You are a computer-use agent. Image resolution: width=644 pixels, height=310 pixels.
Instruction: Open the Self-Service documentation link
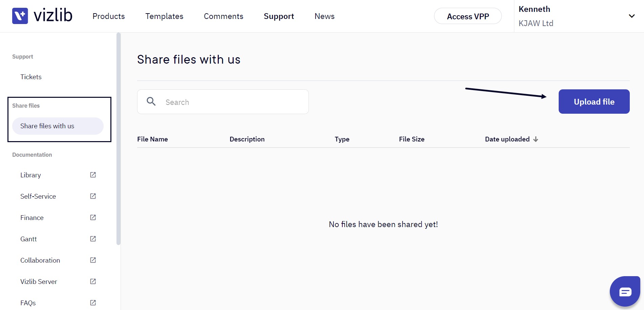click(x=38, y=196)
